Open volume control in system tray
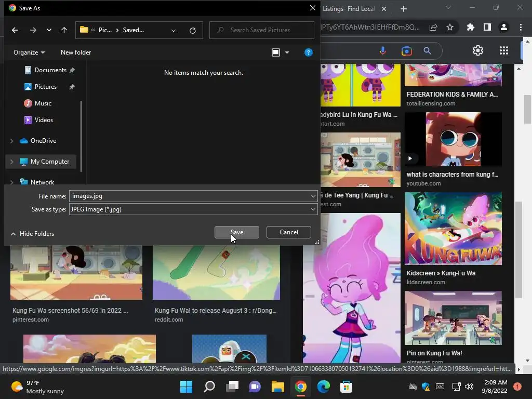This screenshot has height=399, width=532. coord(469,387)
